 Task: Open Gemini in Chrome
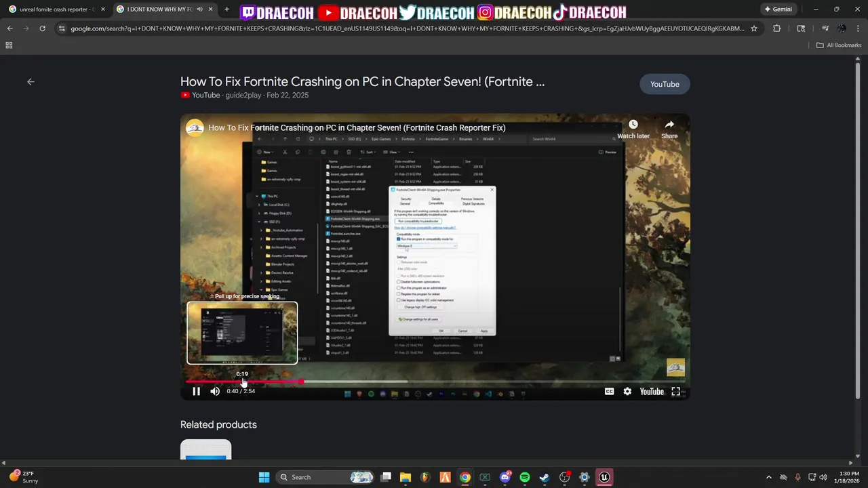778,9
